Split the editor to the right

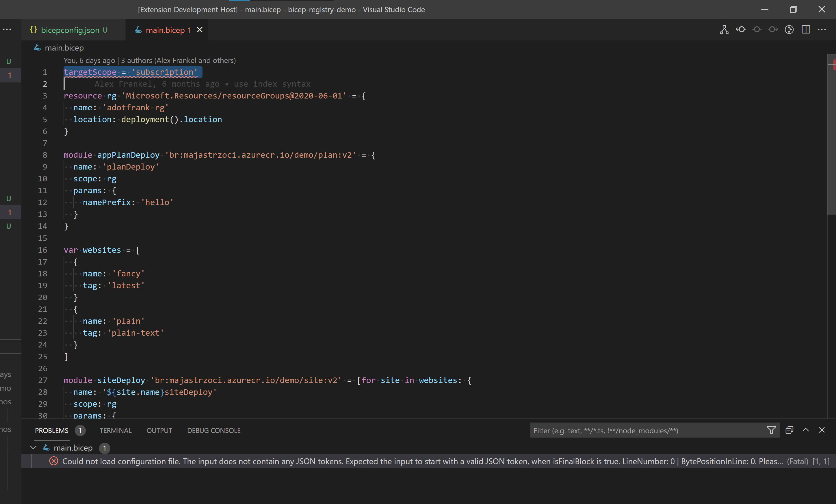pyautogui.click(x=806, y=30)
